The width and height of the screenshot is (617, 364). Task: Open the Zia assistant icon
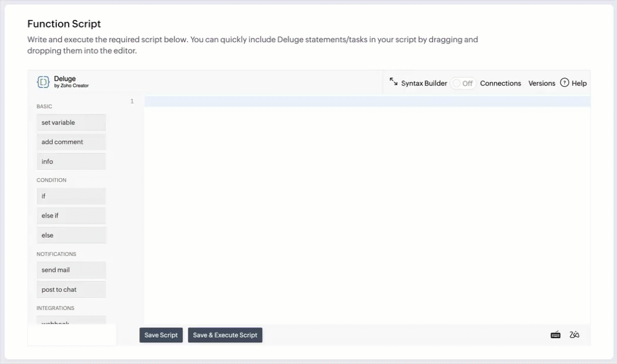[574, 335]
